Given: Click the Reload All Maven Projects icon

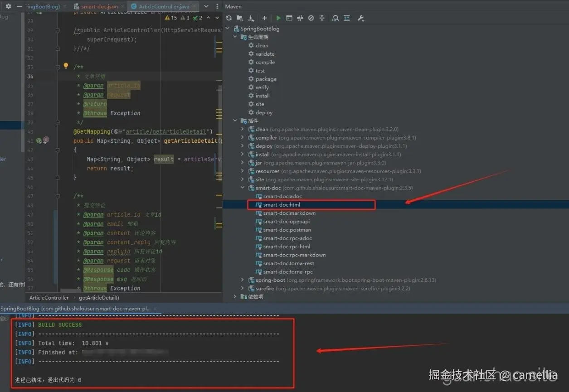Looking at the screenshot, I should click(x=229, y=18).
